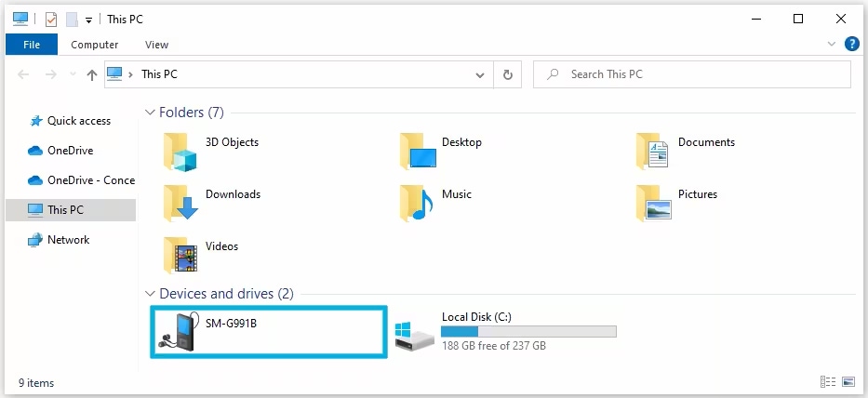
Task: Click the Search This PC field
Action: click(x=692, y=74)
